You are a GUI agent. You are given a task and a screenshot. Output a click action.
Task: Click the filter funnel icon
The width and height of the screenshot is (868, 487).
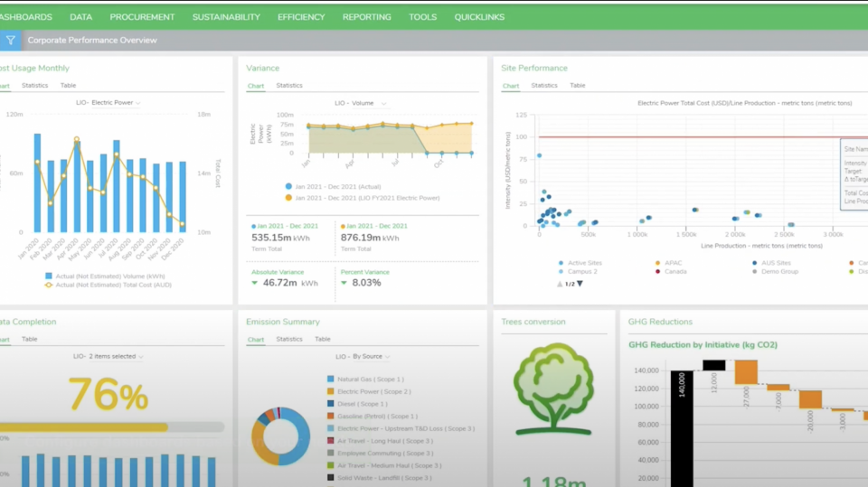pos(10,40)
